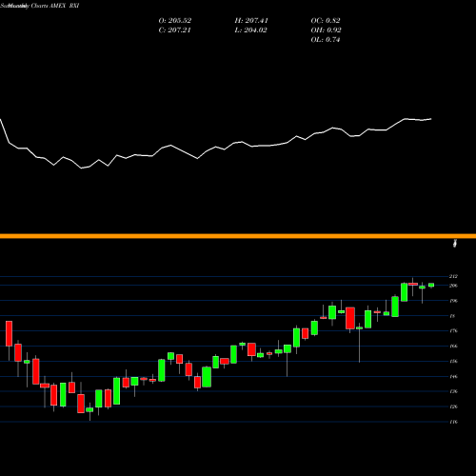The image size is (476, 476).
Task: Click the 156 price axis label
Action: (453, 362)
